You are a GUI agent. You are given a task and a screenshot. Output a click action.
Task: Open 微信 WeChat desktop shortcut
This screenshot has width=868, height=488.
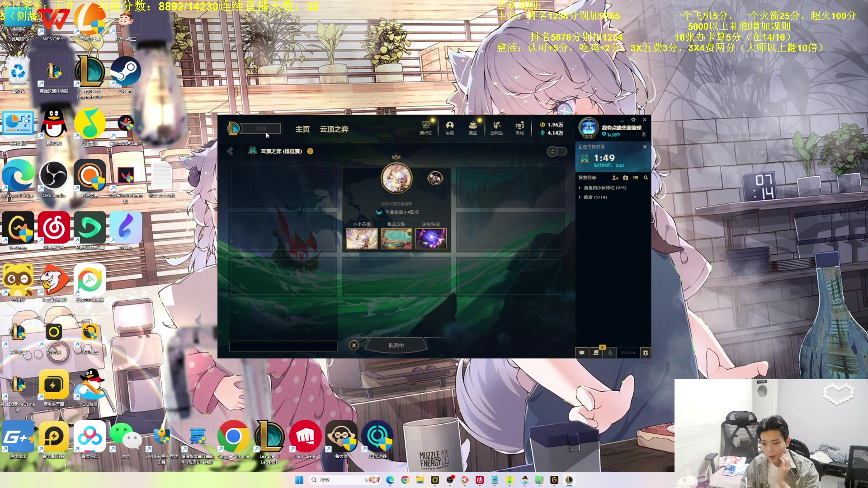tap(125, 440)
